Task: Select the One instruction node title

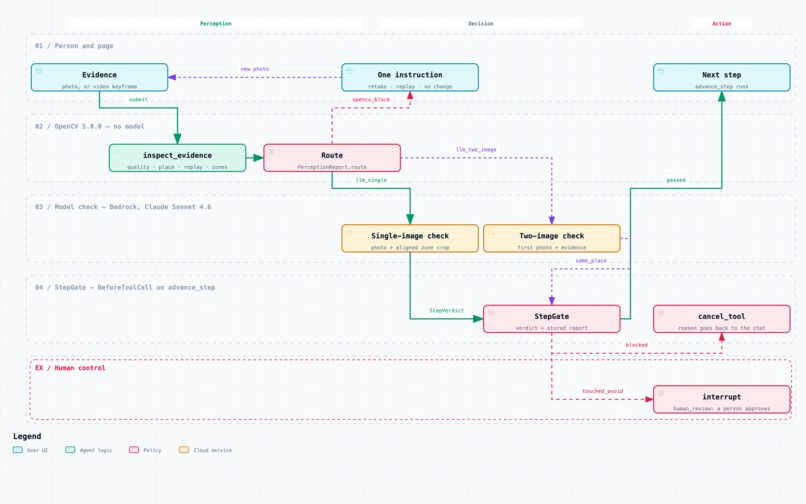Action: [410, 75]
